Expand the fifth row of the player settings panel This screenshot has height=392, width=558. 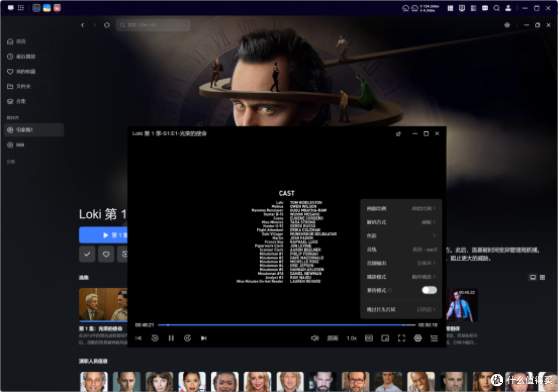click(401, 263)
